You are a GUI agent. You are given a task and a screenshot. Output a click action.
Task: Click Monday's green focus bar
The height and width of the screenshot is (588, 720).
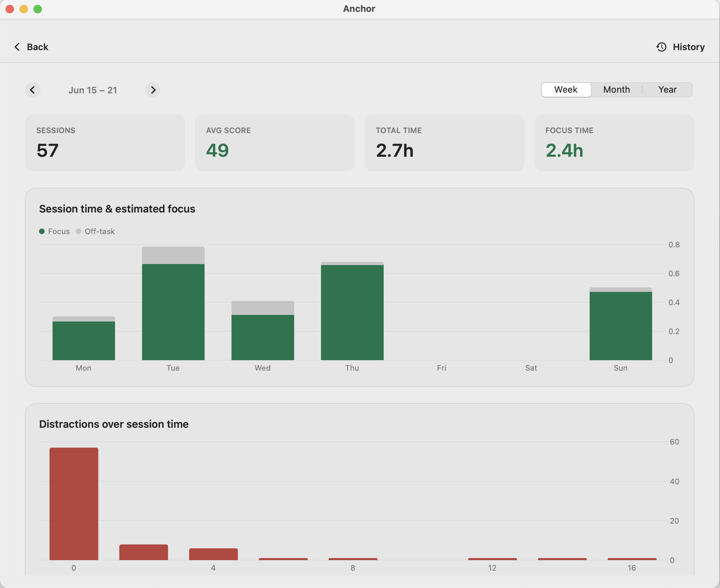[x=84, y=341]
